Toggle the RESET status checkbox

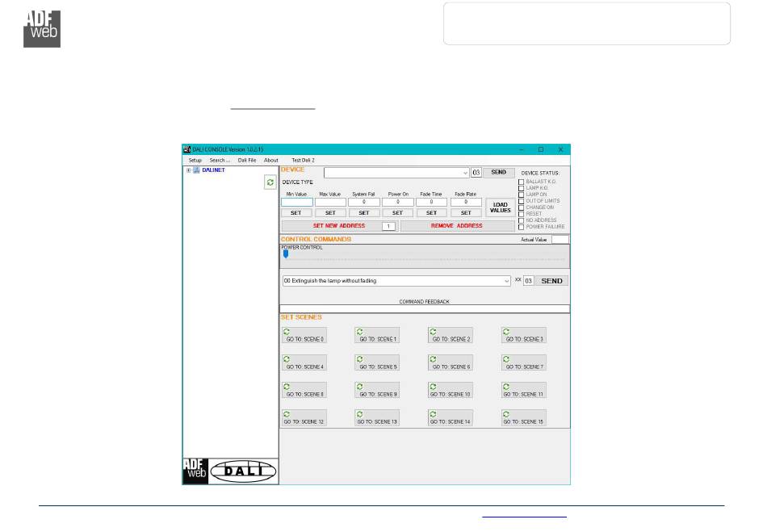tap(521, 214)
